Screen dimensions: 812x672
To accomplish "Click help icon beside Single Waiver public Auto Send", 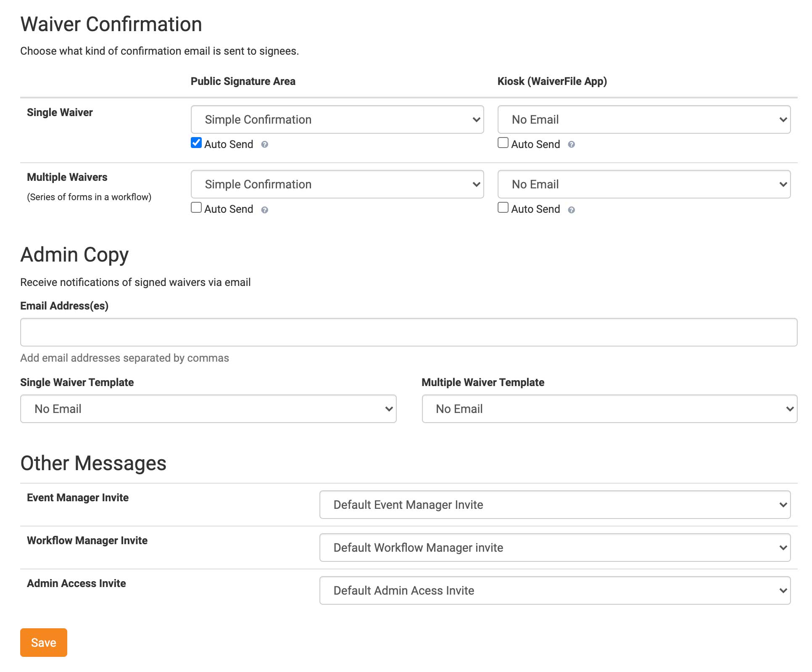I will click(264, 145).
